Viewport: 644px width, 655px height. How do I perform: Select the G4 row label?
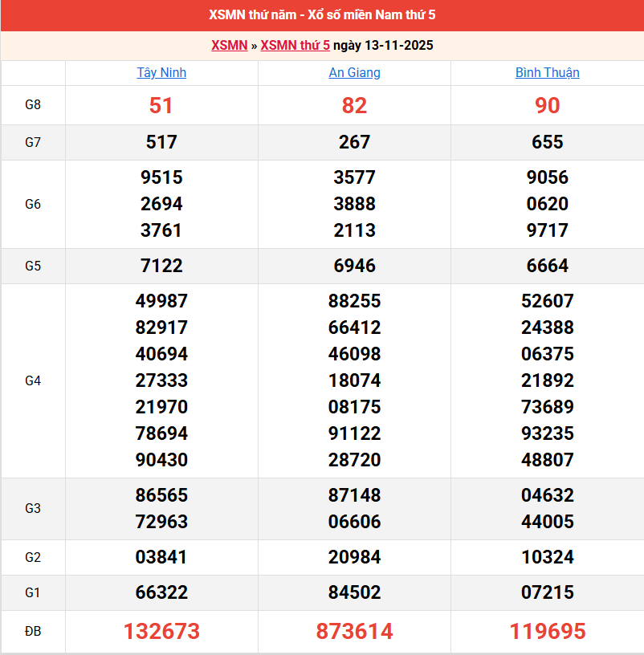(33, 380)
